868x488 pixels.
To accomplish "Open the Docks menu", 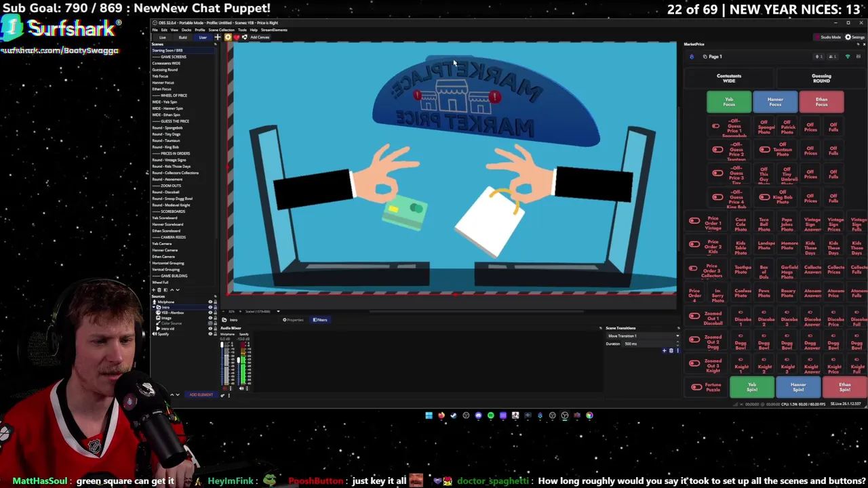I will pos(186,30).
